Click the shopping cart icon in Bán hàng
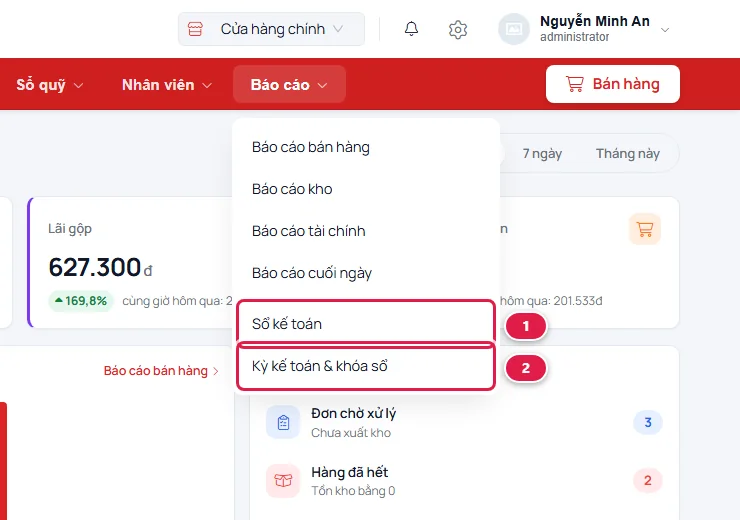The image size is (740, 520). point(574,84)
